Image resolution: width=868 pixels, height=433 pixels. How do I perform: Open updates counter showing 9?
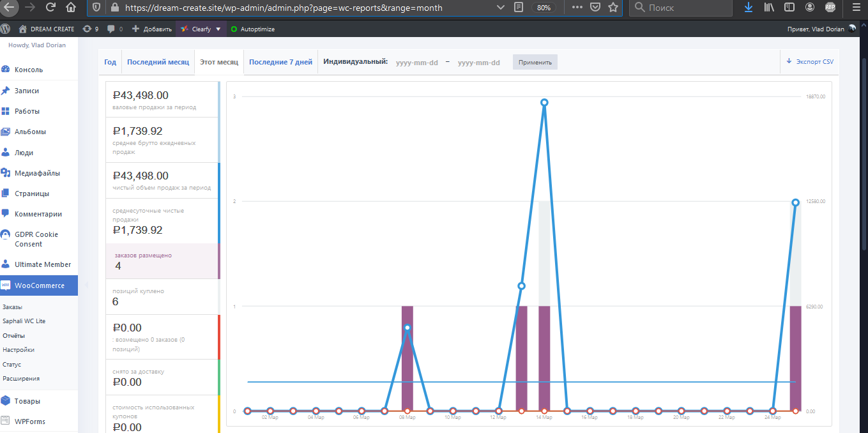pyautogui.click(x=91, y=29)
